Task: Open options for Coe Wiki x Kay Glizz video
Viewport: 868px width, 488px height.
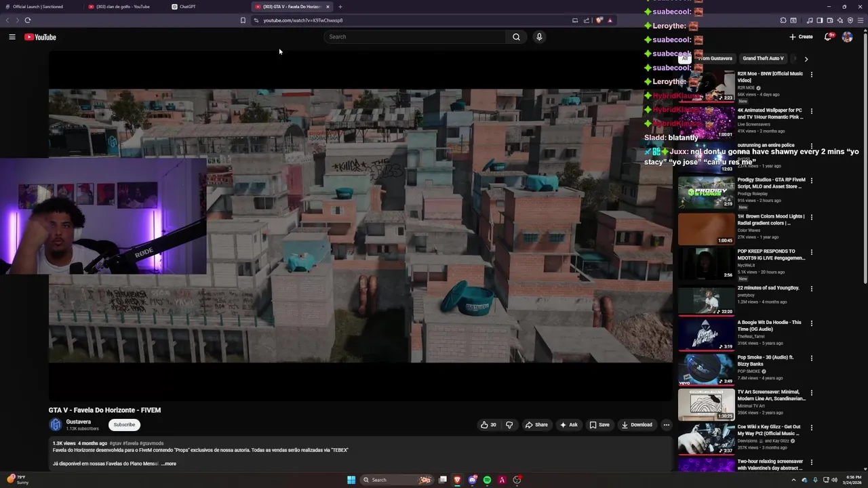Action: pyautogui.click(x=811, y=428)
